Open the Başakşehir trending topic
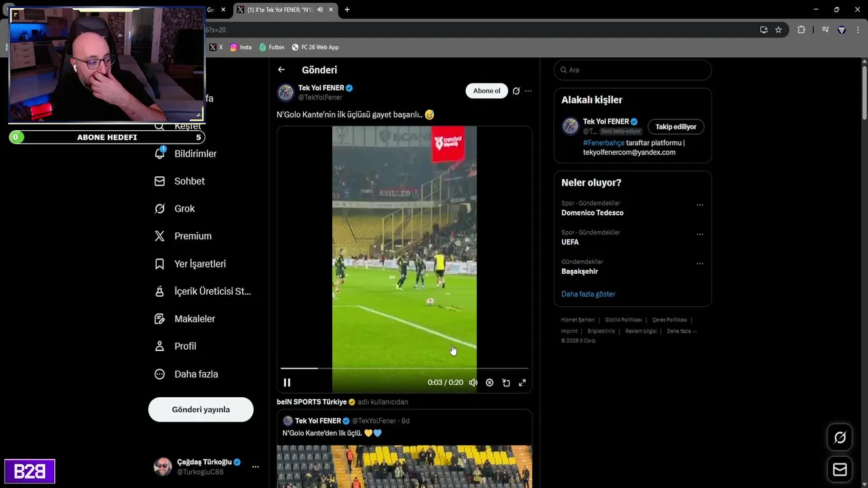868x488 pixels. coord(580,271)
